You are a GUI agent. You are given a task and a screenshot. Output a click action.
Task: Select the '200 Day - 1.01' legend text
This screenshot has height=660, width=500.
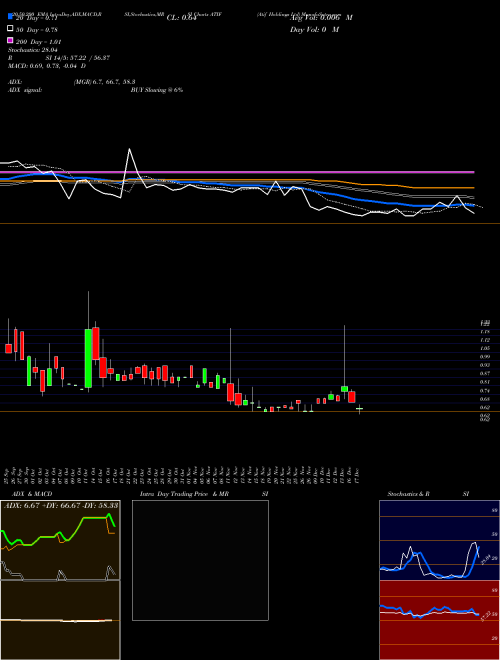click(38, 42)
